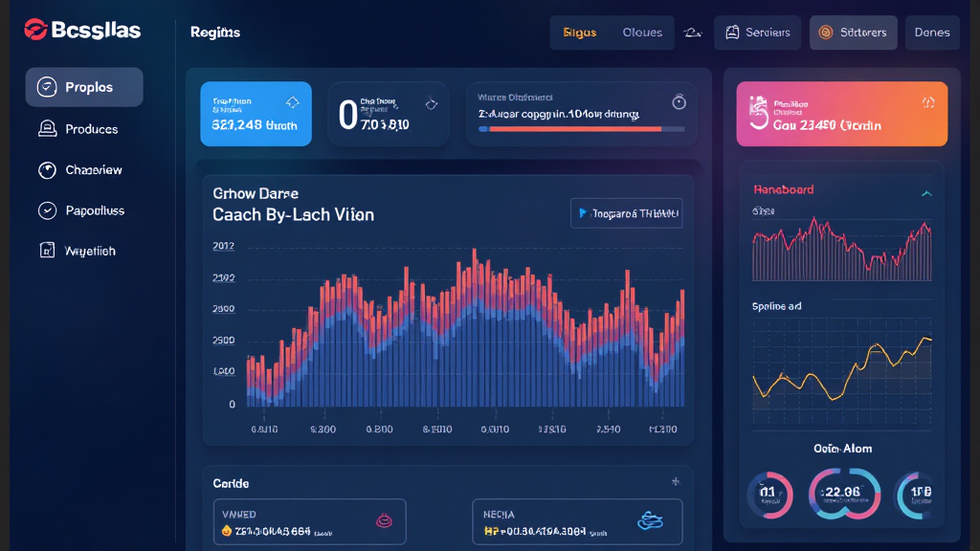This screenshot has height=551, width=980.
Task: Click the icon on the pink gradient card
Action: pos(926,102)
